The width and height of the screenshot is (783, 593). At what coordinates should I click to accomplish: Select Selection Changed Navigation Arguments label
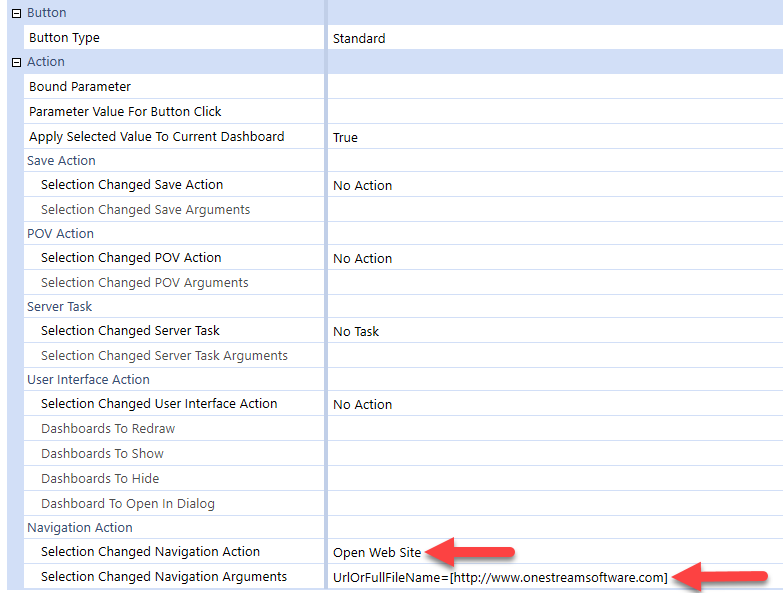click(x=164, y=577)
